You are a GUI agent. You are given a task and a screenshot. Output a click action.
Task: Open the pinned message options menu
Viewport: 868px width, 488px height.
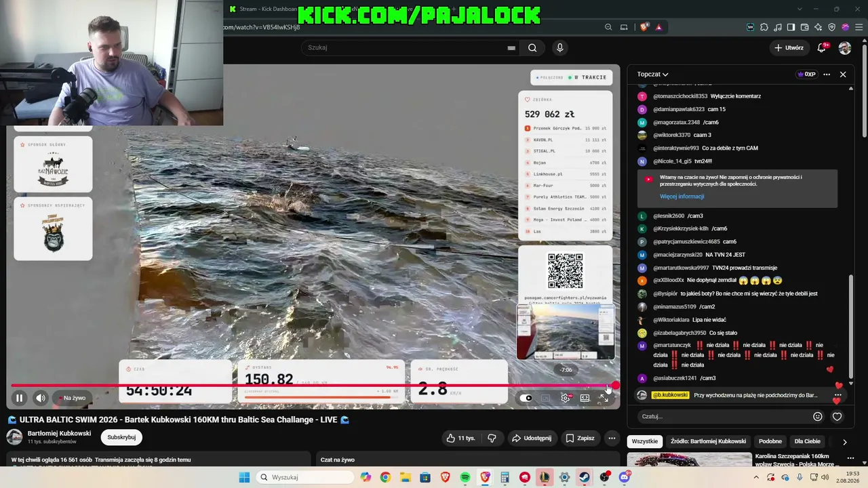[838, 395]
